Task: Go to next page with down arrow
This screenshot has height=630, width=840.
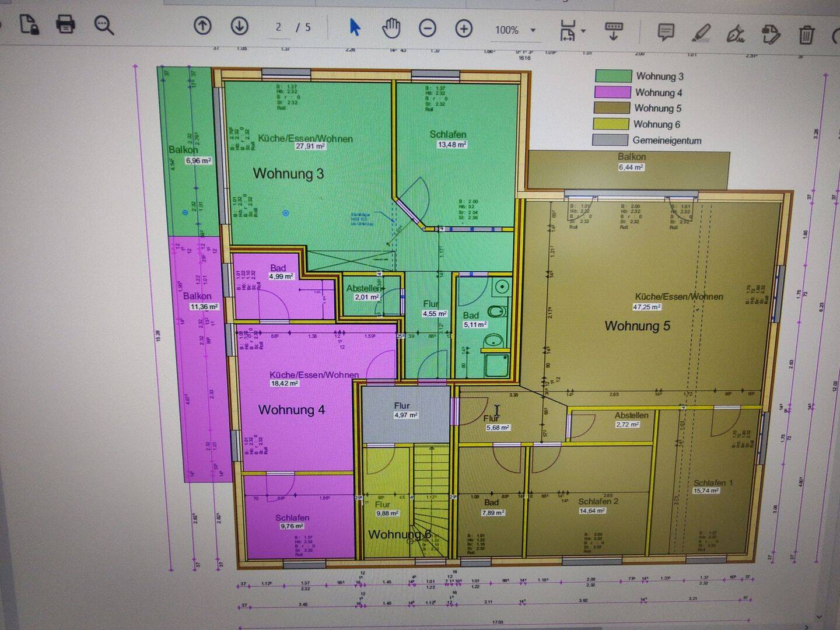Action: (239, 26)
